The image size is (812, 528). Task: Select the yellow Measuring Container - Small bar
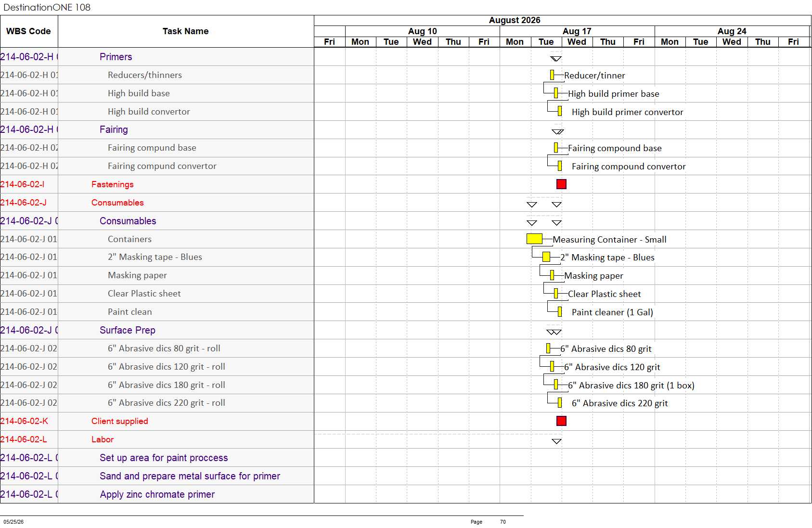[534, 239]
